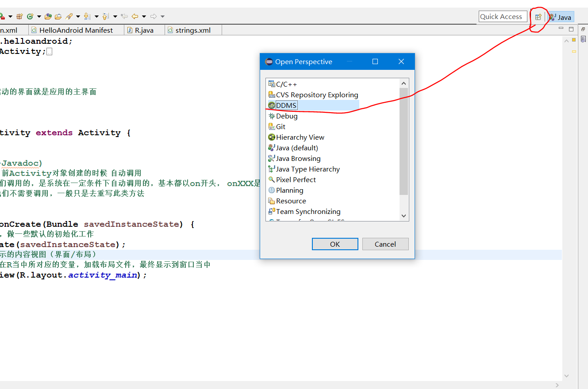
Task: Click the yellow warning square in overview ruler
Action: coord(574,40)
